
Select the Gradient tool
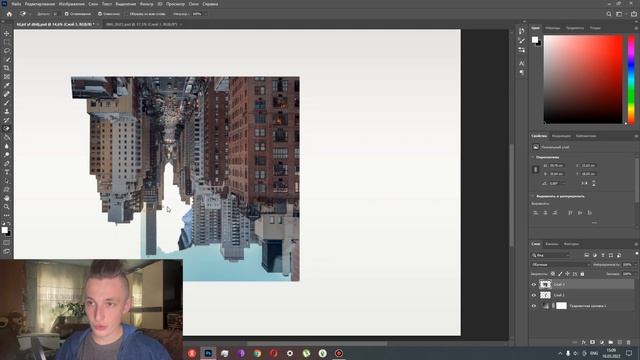tap(7, 138)
